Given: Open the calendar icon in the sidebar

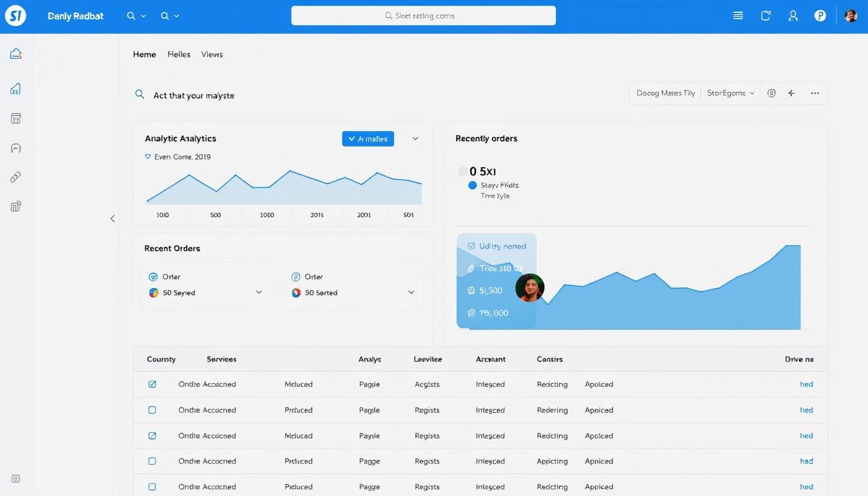Looking at the screenshot, I should coord(15,118).
